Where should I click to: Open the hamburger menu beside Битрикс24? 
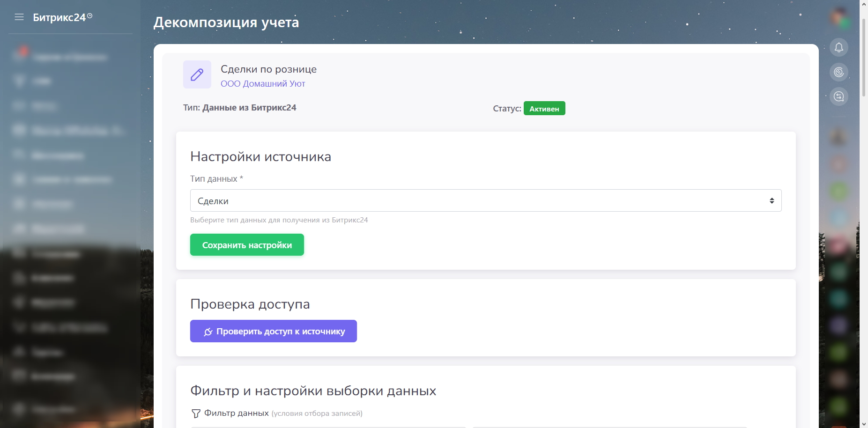point(19,17)
